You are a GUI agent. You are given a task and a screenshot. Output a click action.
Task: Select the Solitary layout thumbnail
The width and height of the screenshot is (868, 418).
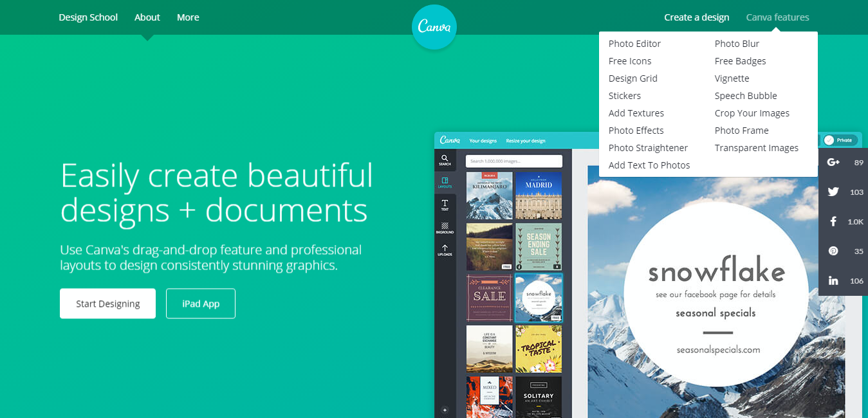[x=539, y=397]
